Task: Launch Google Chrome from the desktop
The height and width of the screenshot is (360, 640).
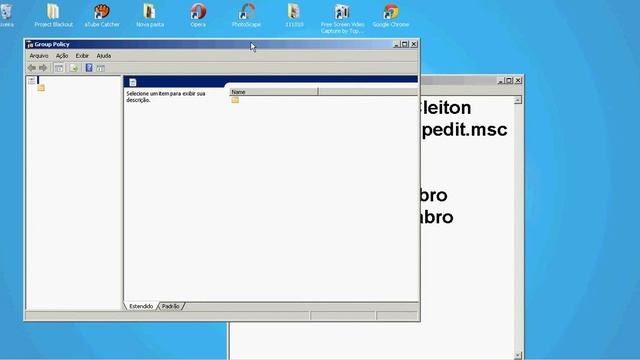Action: tap(391, 15)
